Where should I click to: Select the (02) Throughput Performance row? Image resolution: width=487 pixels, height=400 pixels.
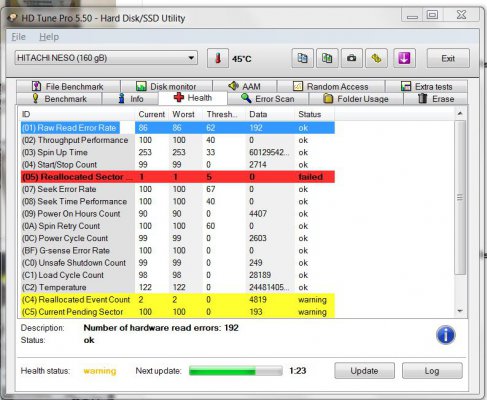click(178, 140)
